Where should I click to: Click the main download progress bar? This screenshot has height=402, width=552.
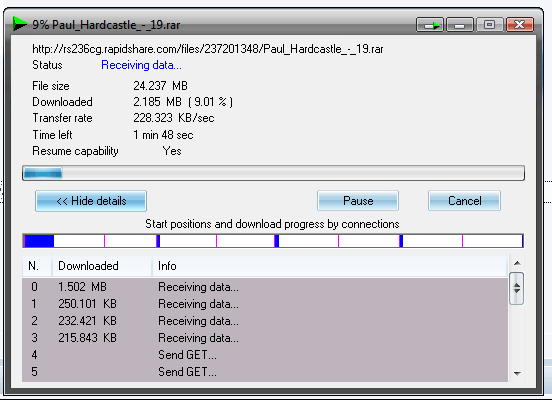pyautogui.click(x=273, y=173)
